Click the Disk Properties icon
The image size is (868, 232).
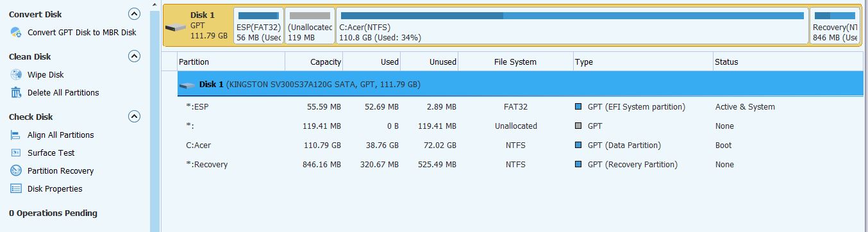tap(16, 188)
